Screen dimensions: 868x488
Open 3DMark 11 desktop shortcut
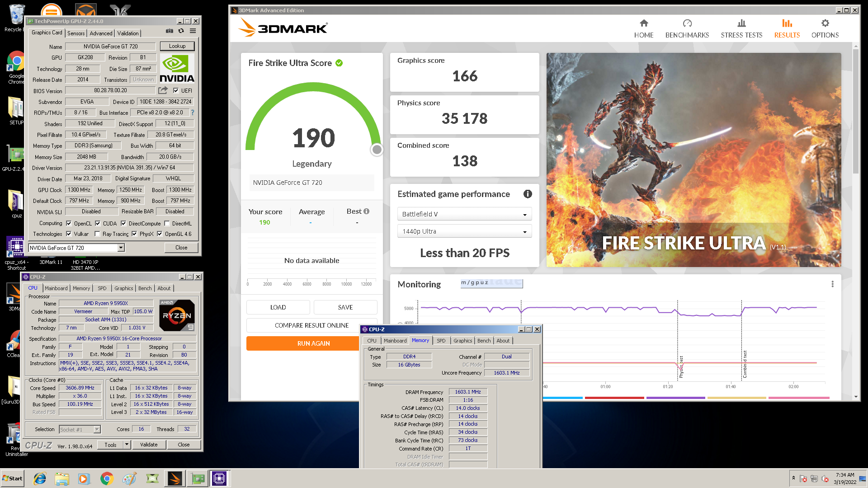(x=51, y=262)
